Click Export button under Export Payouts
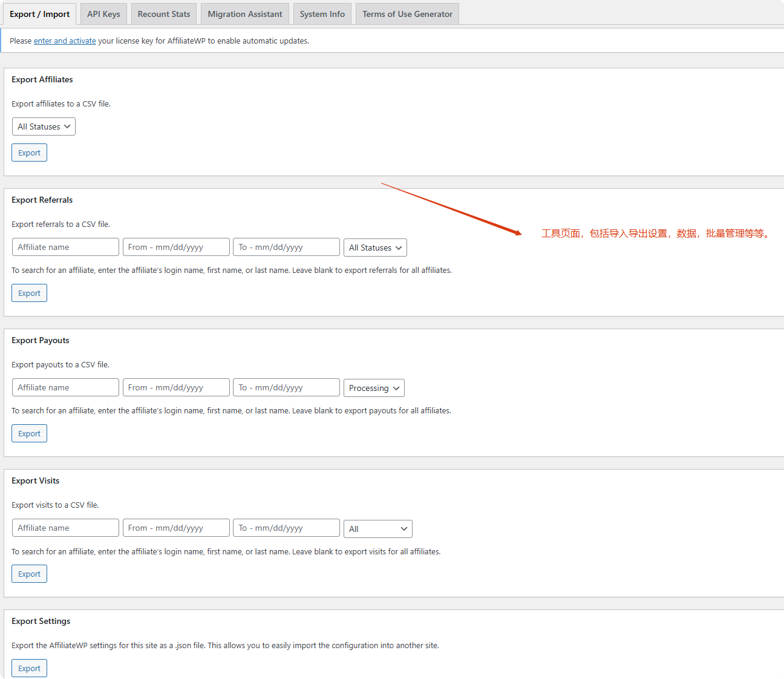This screenshot has width=784, height=679. tap(29, 433)
